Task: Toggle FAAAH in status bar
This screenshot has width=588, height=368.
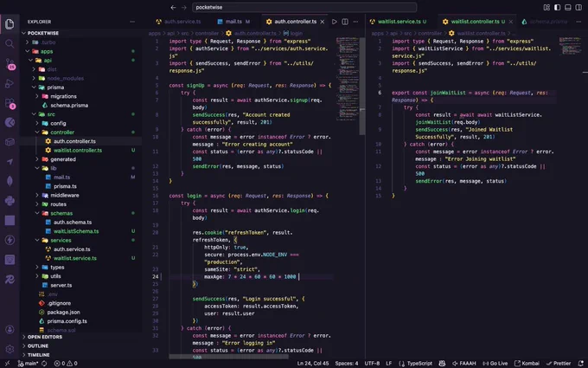Action: [x=464, y=363]
